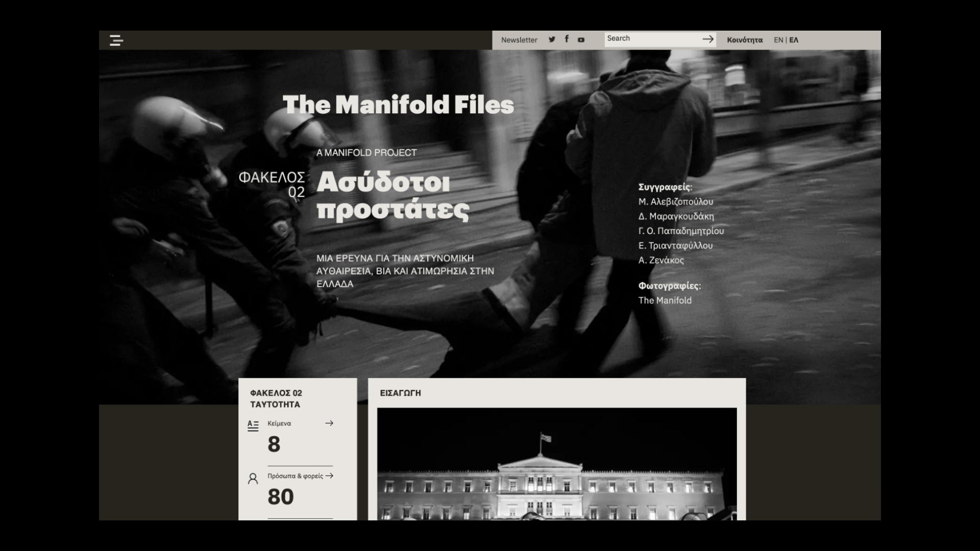Click the persons count 80
This screenshot has height=551, width=980.
(281, 497)
